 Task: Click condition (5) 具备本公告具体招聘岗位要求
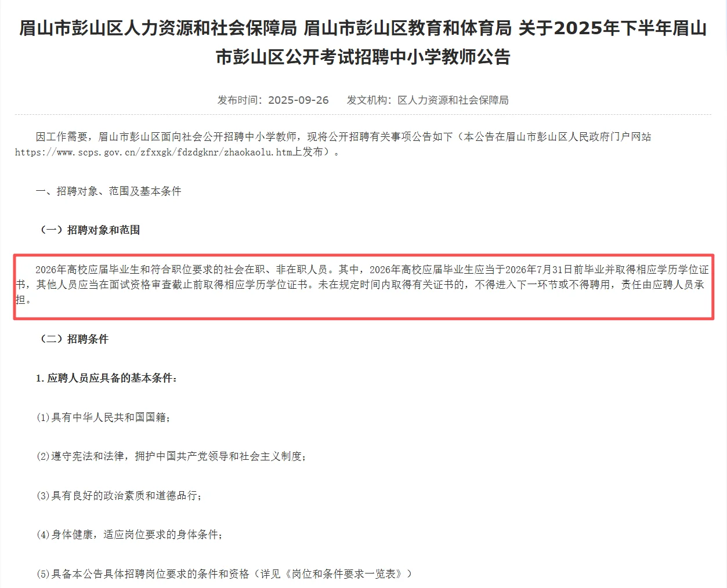224,574
